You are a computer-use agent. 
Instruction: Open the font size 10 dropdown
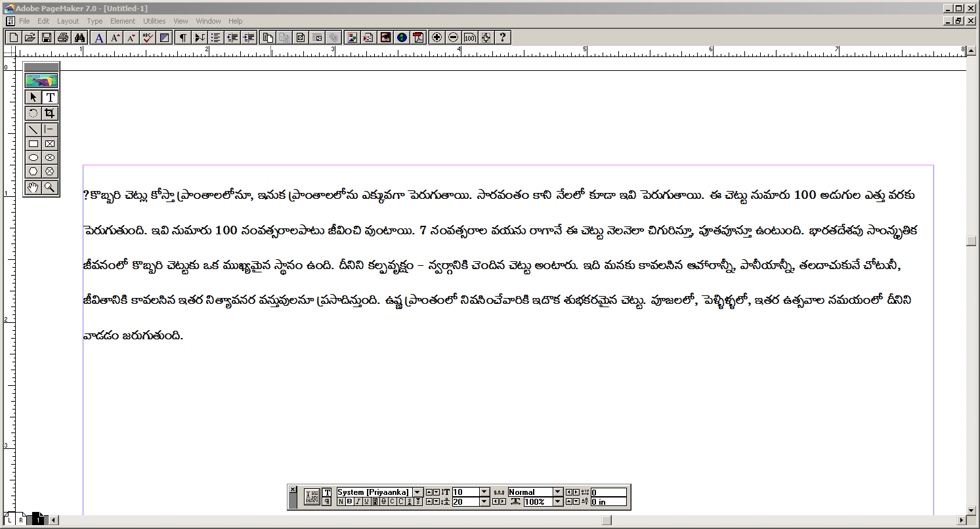click(484, 492)
